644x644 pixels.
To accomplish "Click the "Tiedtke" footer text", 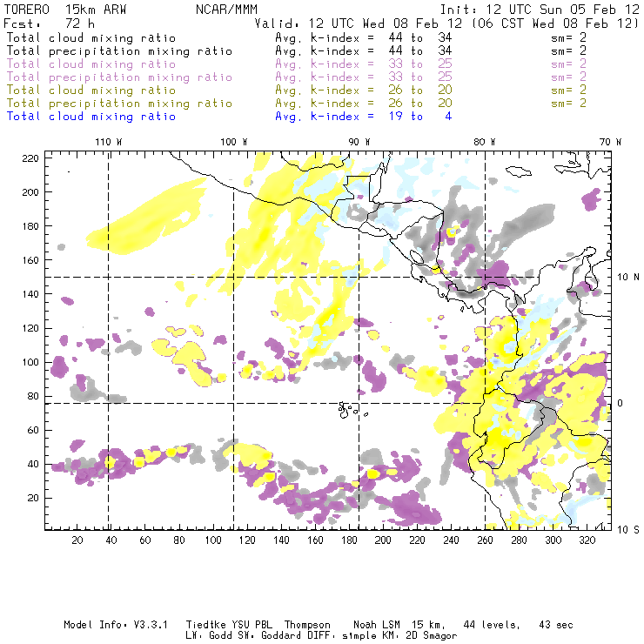I will coord(206,625).
